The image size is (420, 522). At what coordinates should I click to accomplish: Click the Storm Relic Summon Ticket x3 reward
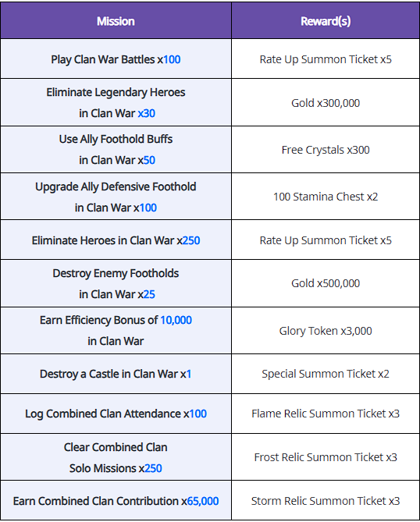coord(326,501)
